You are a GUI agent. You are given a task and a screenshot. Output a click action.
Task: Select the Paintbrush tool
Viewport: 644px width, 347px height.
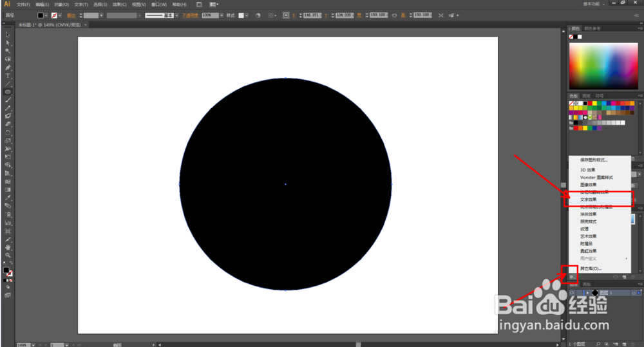click(8, 100)
